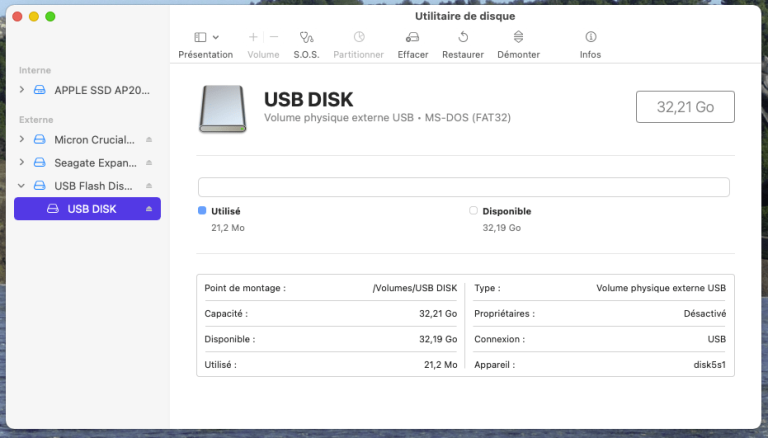Expand the APPLE SSD AP20 disk
Image resolution: width=768 pixels, height=438 pixels.
(x=22, y=90)
